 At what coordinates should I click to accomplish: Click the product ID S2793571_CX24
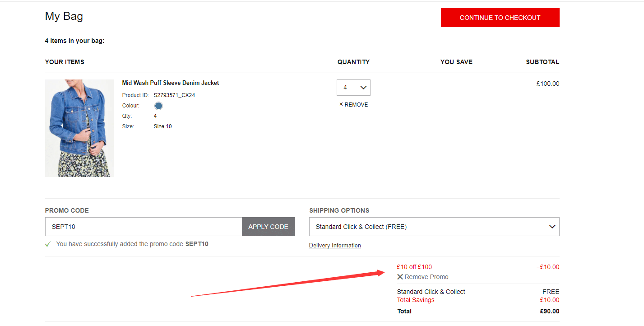[x=174, y=95]
